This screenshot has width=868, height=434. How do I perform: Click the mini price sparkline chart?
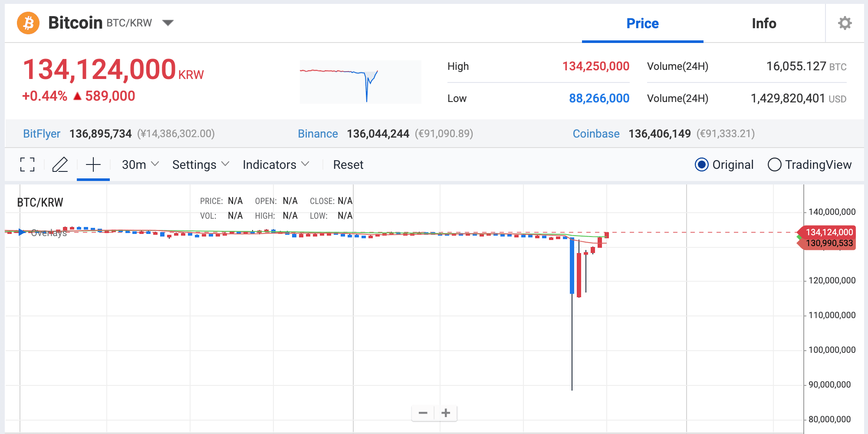click(360, 82)
